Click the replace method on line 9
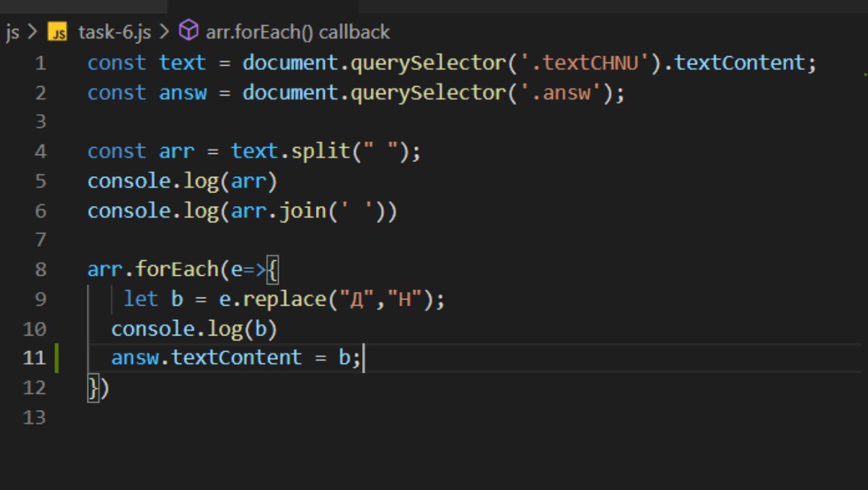 [x=285, y=300]
